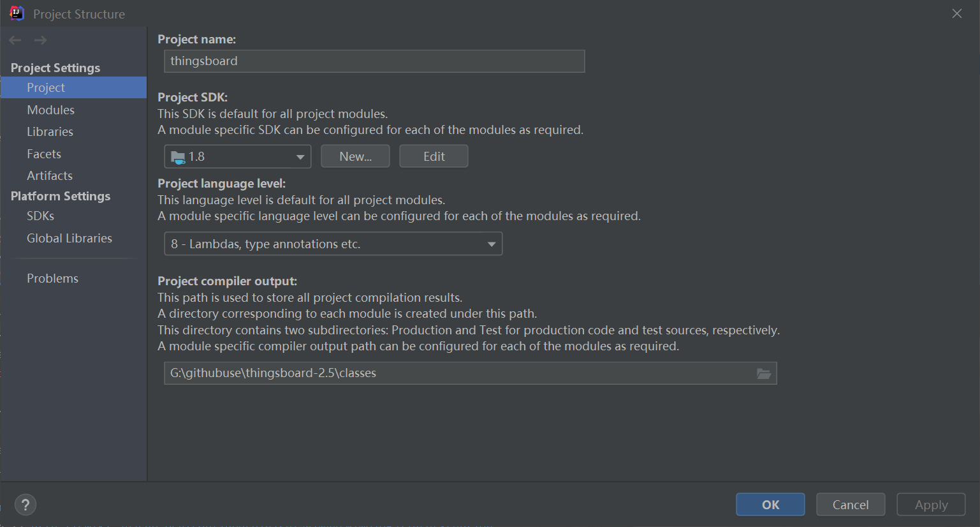The width and height of the screenshot is (980, 527).
Task: Expand the Project language level dropdown
Action: [333, 244]
